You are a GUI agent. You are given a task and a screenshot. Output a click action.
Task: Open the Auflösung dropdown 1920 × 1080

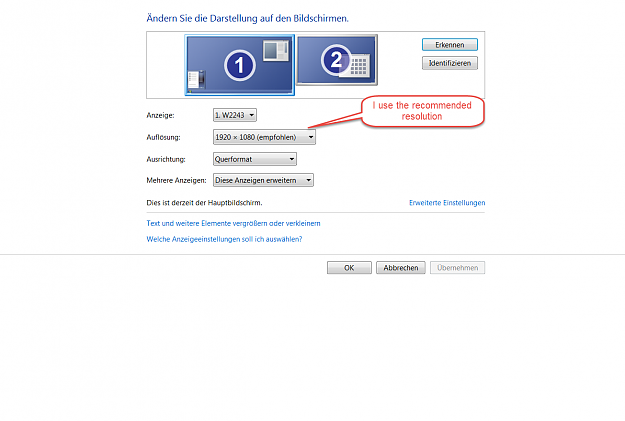point(264,137)
